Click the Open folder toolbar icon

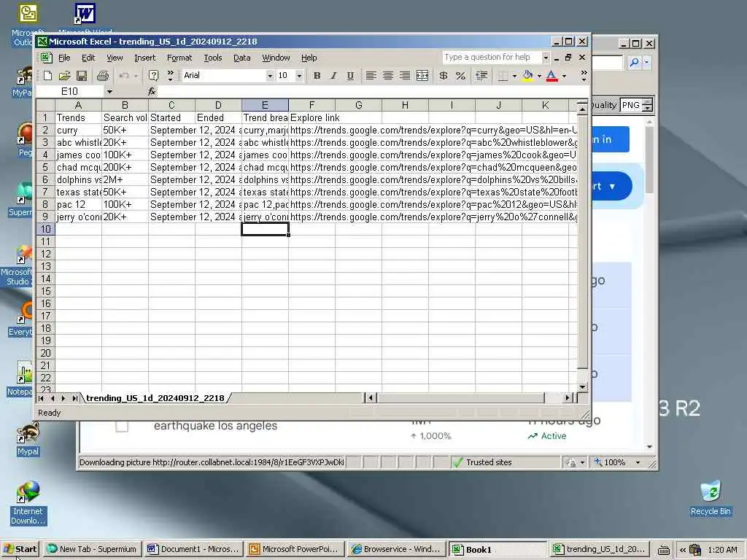pyautogui.click(x=64, y=75)
